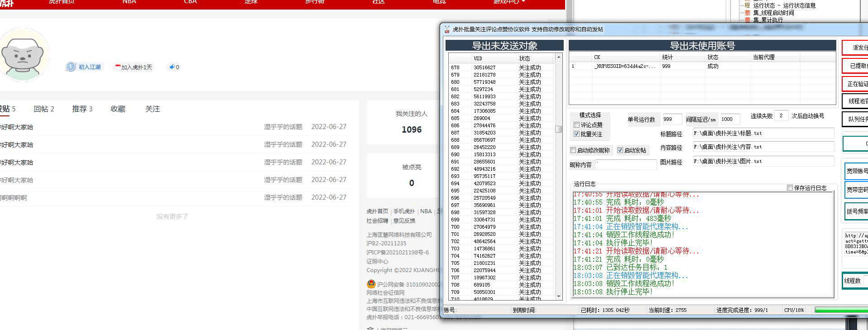
Task: Tick the 保存运行日志 checkbox
Action: pyautogui.click(x=790, y=188)
